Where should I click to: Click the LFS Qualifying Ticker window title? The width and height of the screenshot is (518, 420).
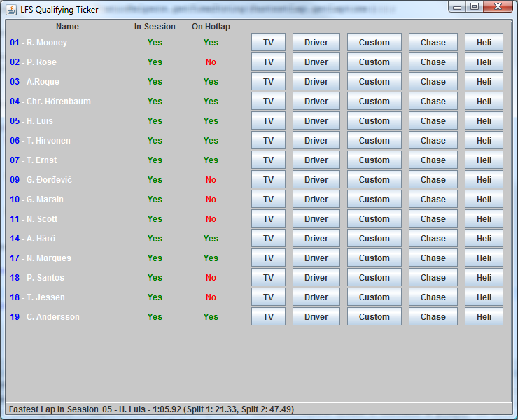coord(59,10)
